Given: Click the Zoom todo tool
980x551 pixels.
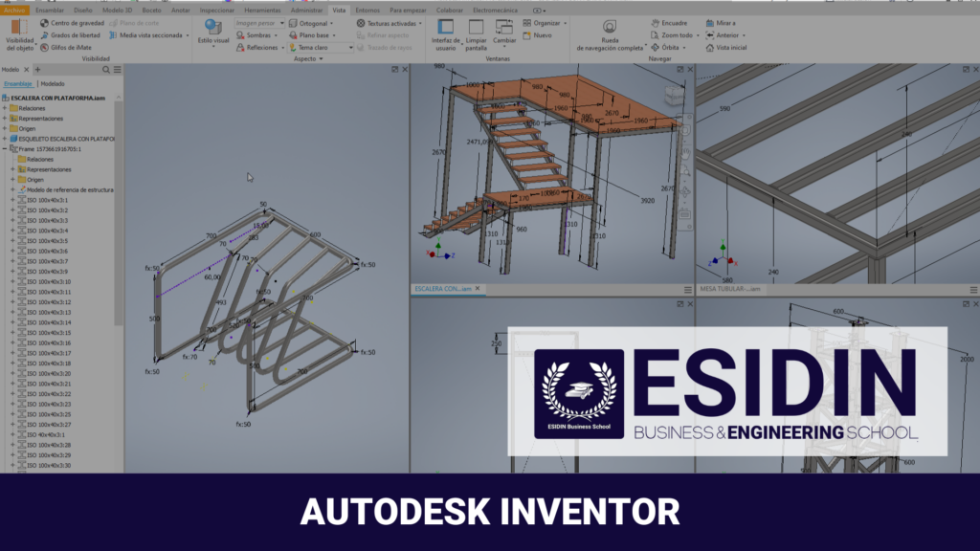Looking at the screenshot, I should pyautogui.click(x=672, y=35).
